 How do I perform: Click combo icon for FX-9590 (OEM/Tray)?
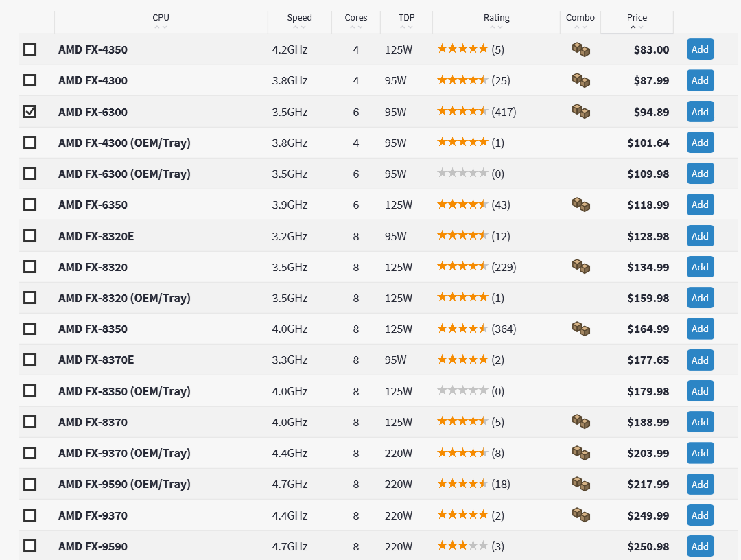[580, 484]
